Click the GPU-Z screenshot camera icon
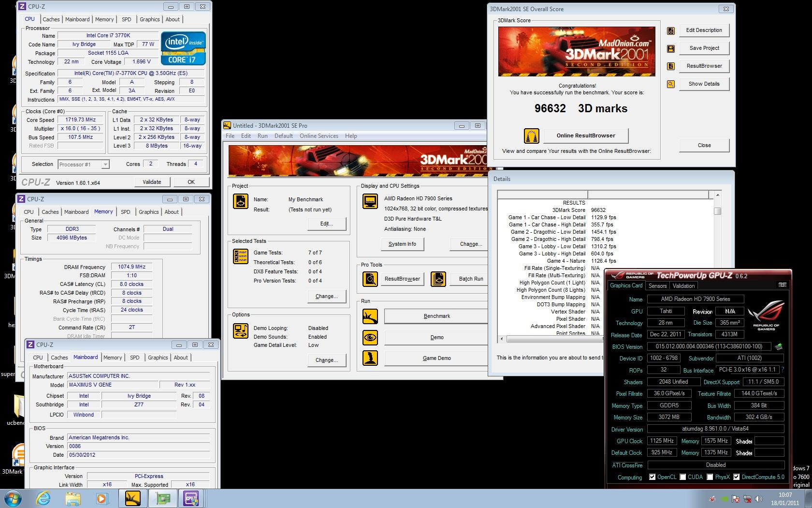The image size is (812, 508). coord(783,285)
